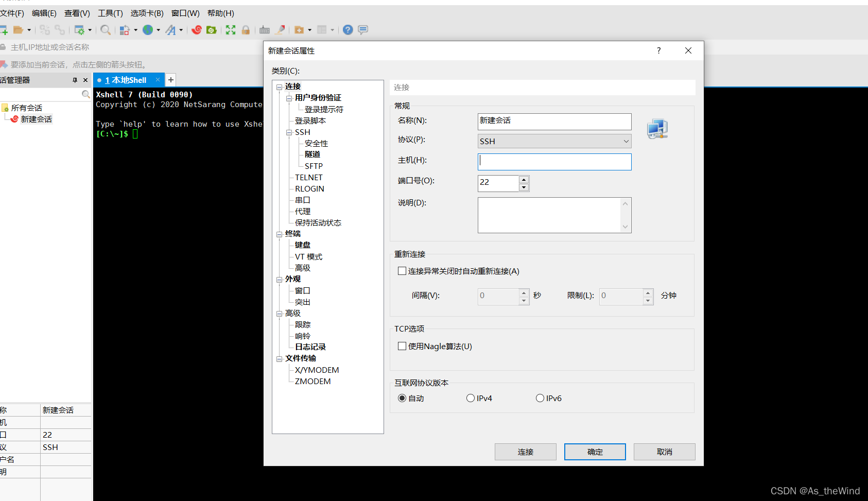Close the session manager panel

pyautogui.click(x=85, y=80)
